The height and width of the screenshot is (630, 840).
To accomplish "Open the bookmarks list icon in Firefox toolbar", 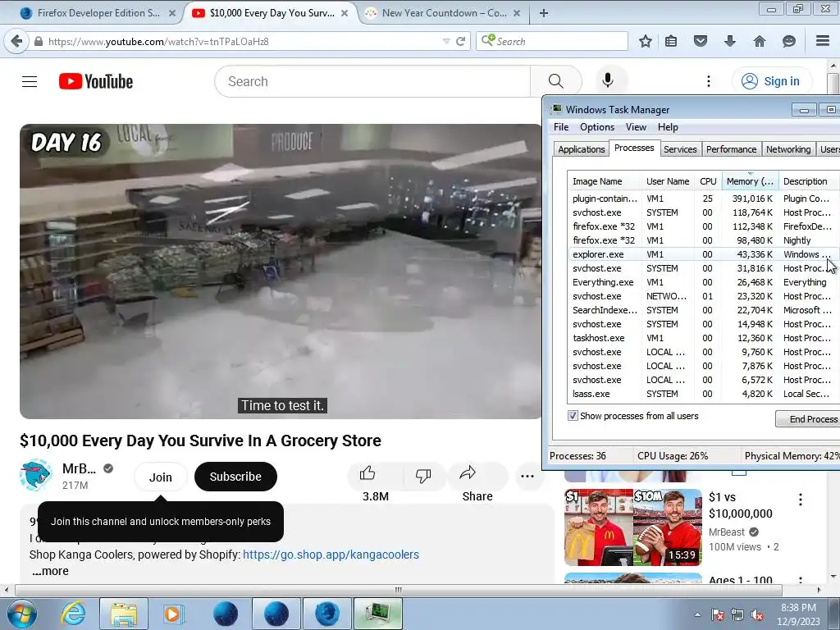I will [671, 41].
